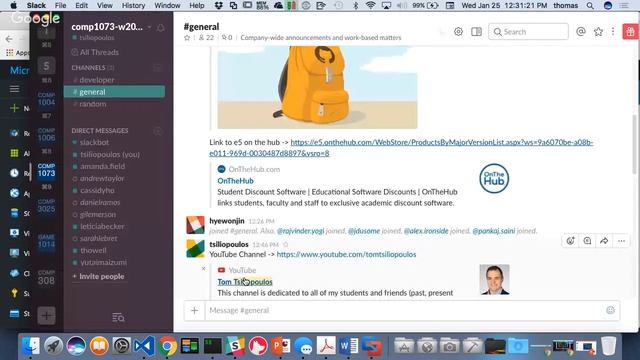Open Tom Tsiliopoulos YouTube title link
The width and height of the screenshot is (640, 360).
[245, 282]
